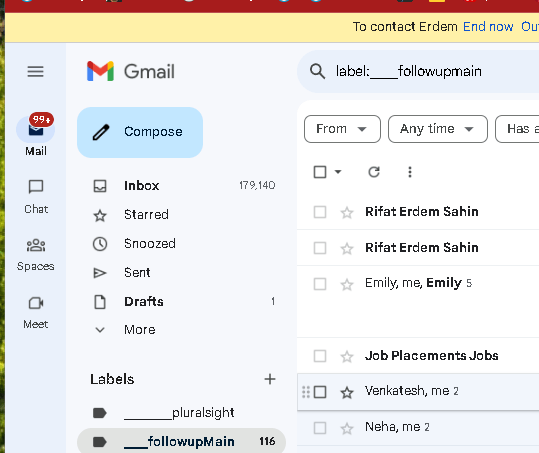Star the Venkatesh, me conversation
The image size is (539, 453).
347,392
